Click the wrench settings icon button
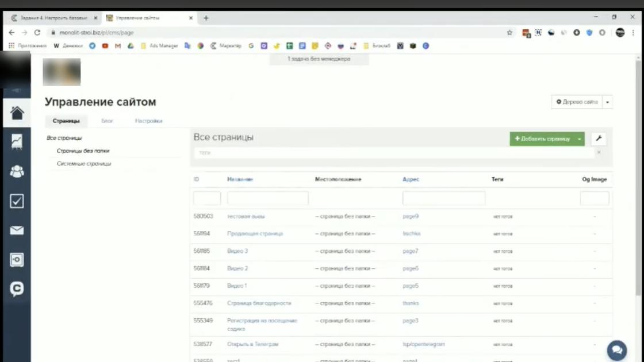This screenshot has height=362, width=644. click(599, 138)
